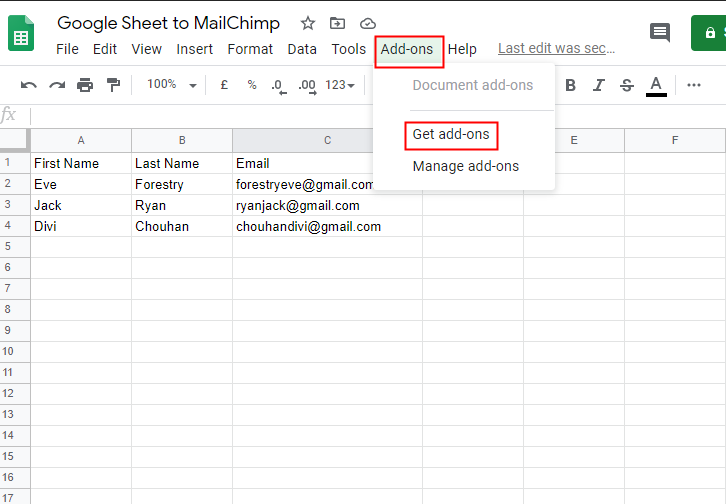Open the View menu
This screenshot has width=726, height=504.
pyautogui.click(x=146, y=49)
